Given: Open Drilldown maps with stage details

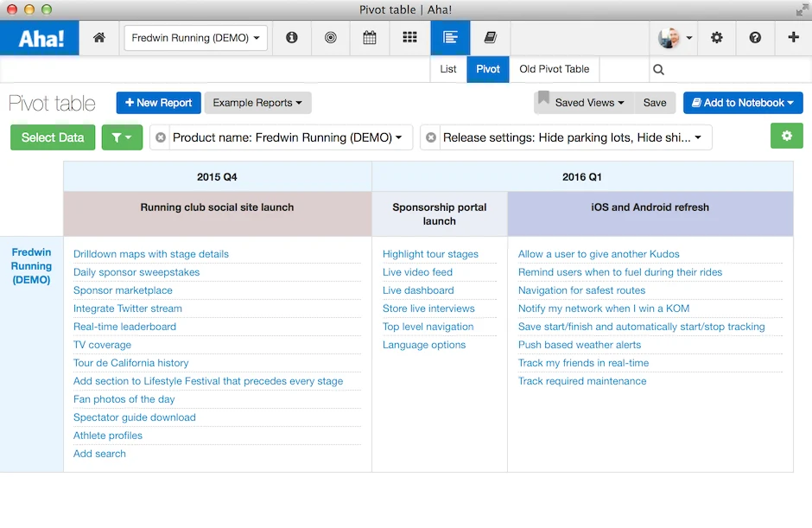Looking at the screenshot, I should [x=150, y=254].
